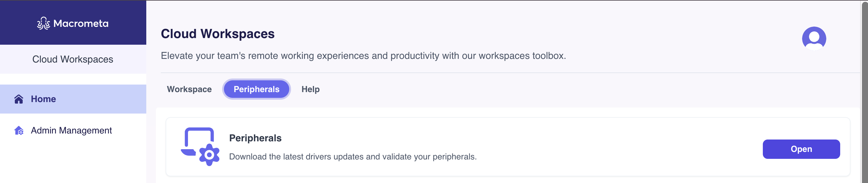Click the Macrometa wordmark text
868x183 pixels.
click(81, 23)
